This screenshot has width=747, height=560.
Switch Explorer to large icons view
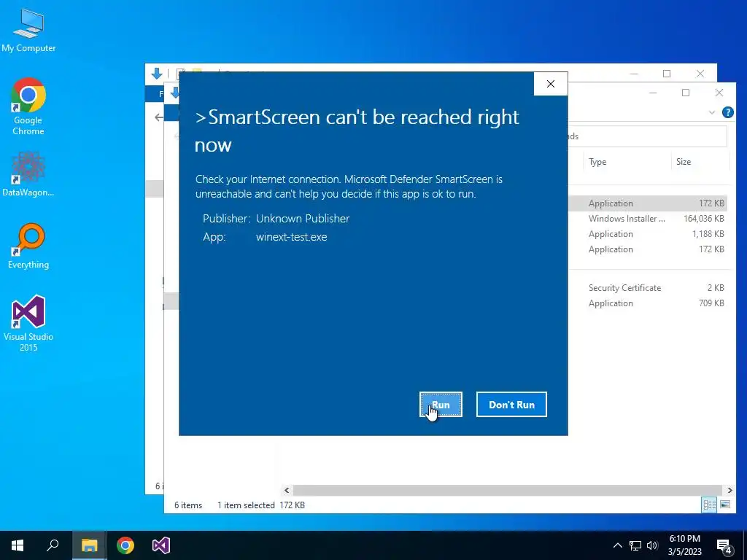coord(725,505)
